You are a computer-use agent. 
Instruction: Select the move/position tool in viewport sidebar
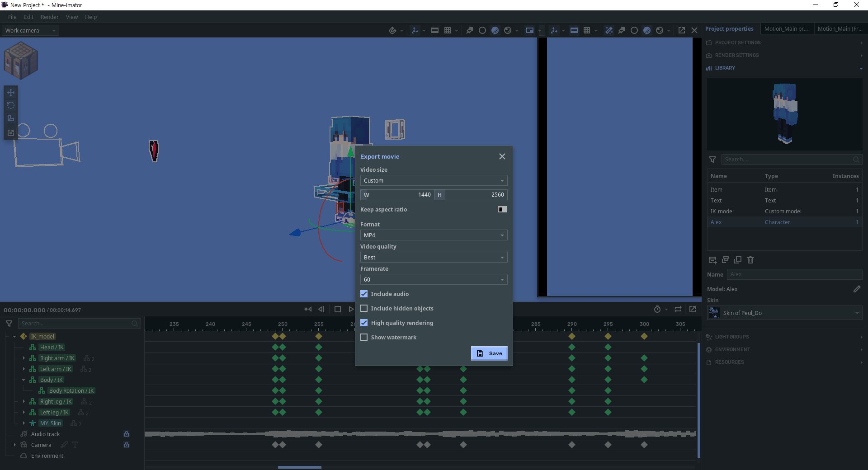[x=11, y=93]
